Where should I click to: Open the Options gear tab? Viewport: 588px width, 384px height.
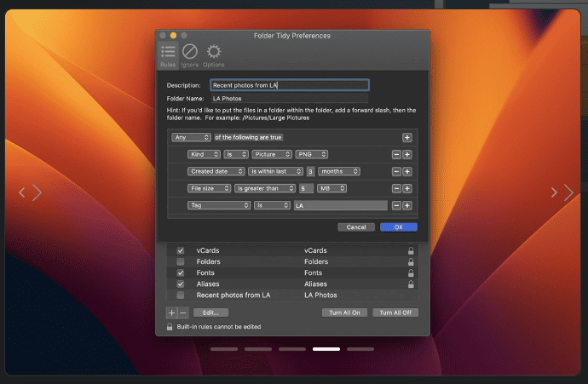click(x=214, y=56)
